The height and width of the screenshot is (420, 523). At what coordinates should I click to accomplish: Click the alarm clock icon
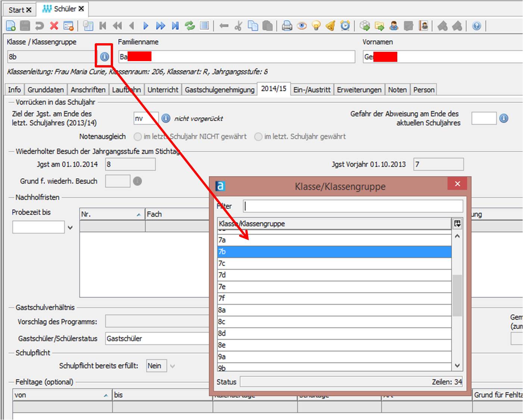(345, 26)
